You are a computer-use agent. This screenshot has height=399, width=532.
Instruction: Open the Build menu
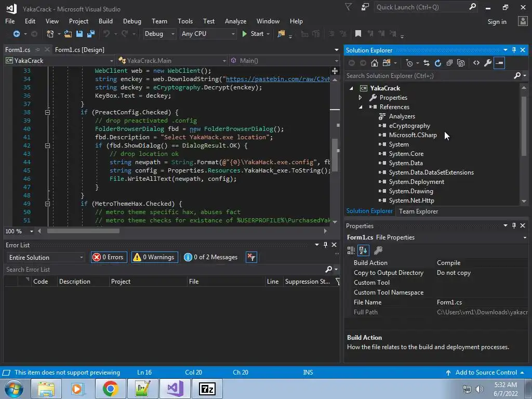[105, 21]
